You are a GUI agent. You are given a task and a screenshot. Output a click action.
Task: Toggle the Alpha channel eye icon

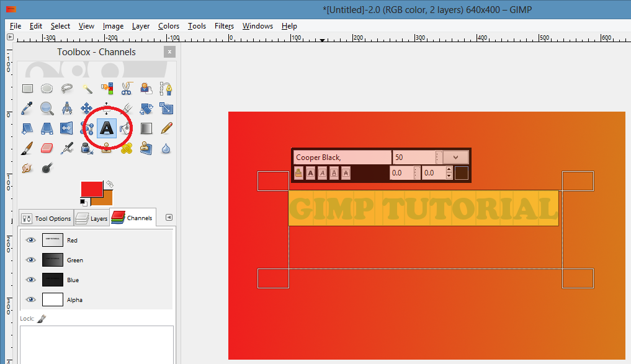point(30,300)
